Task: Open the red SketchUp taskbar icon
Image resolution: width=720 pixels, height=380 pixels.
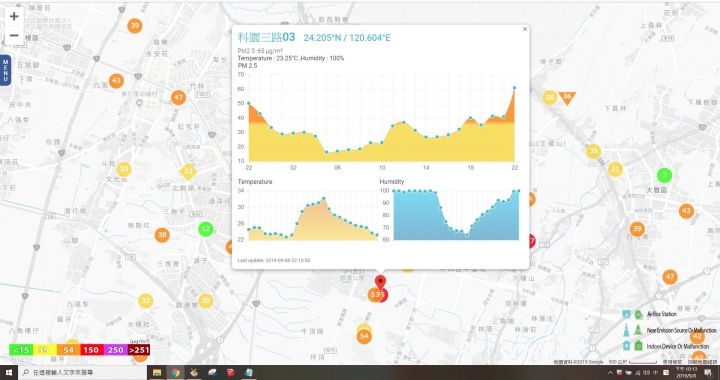Action: pyautogui.click(x=231, y=373)
